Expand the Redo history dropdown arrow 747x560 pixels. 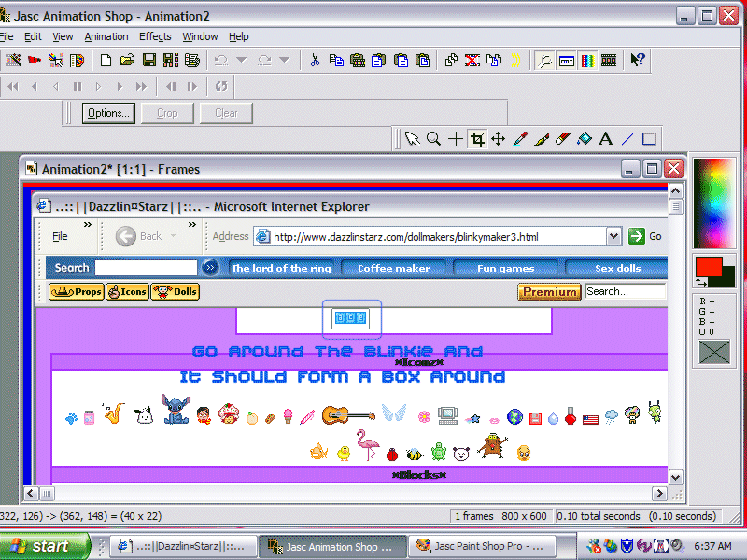(285, 60)
